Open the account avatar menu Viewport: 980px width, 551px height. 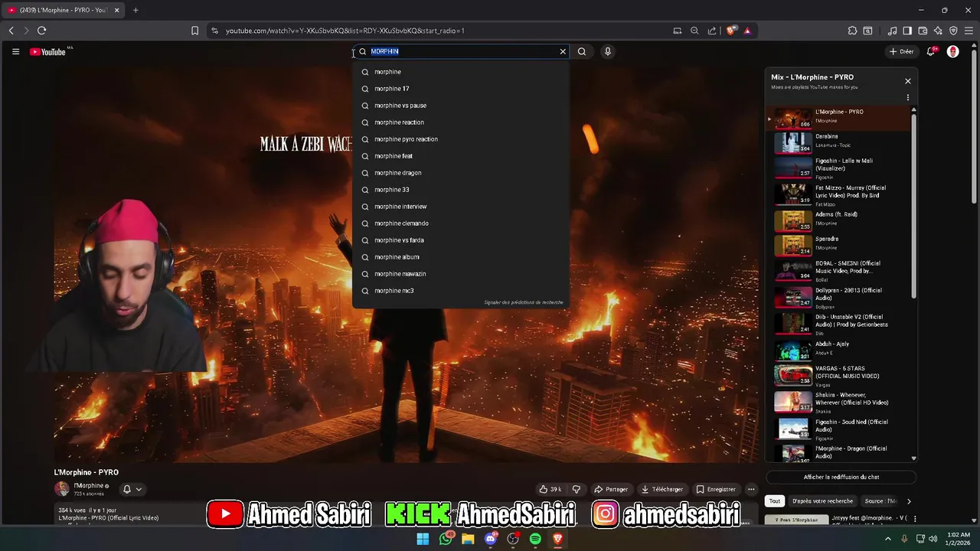point(953,51)
